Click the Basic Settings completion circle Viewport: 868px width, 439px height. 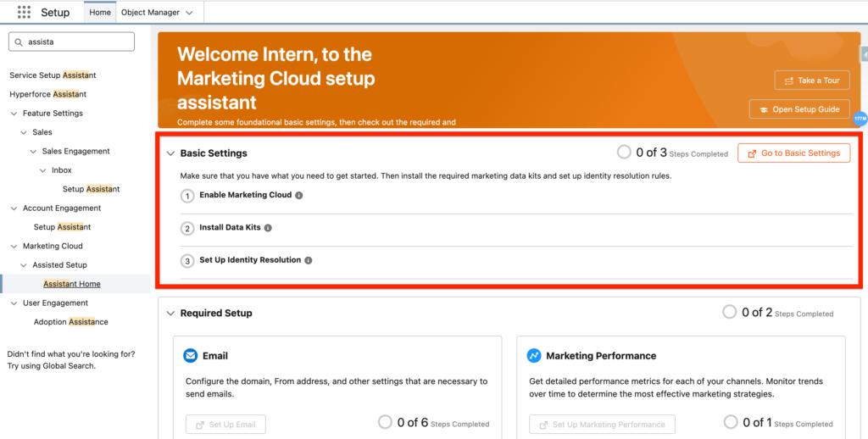coord(624,153)
